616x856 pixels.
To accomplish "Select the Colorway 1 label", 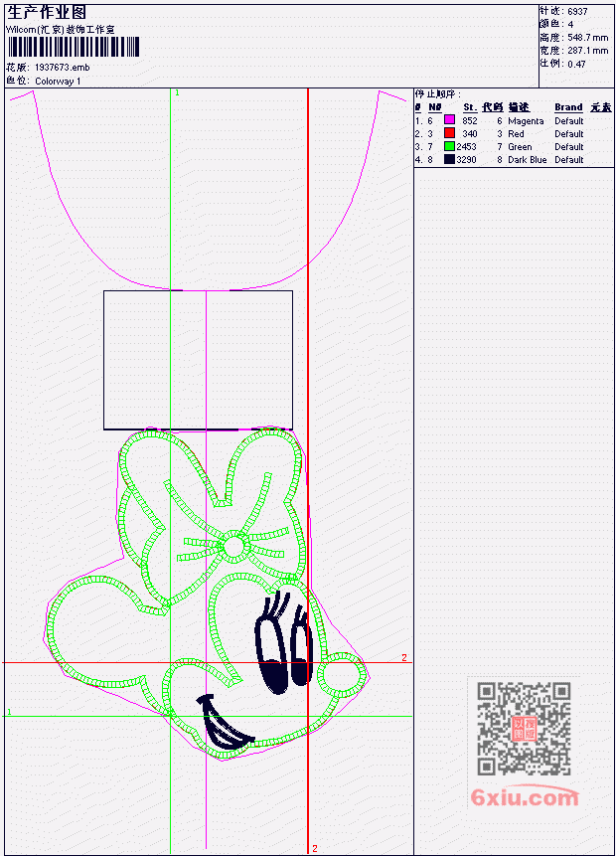I will (58, 82).
